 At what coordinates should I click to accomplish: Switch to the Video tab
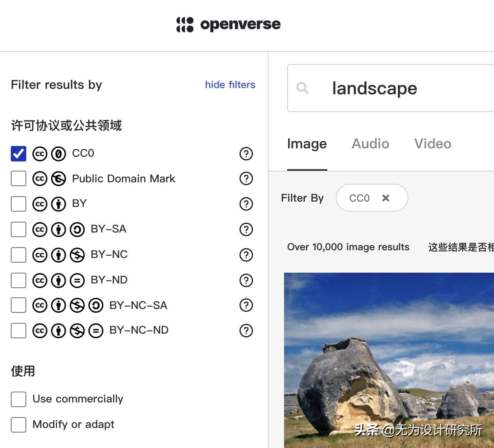pos(433,144)
